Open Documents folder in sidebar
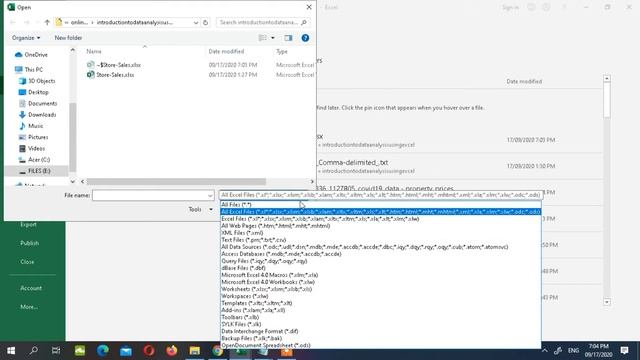This screenshot has height=360, width=640. [38, 104]
